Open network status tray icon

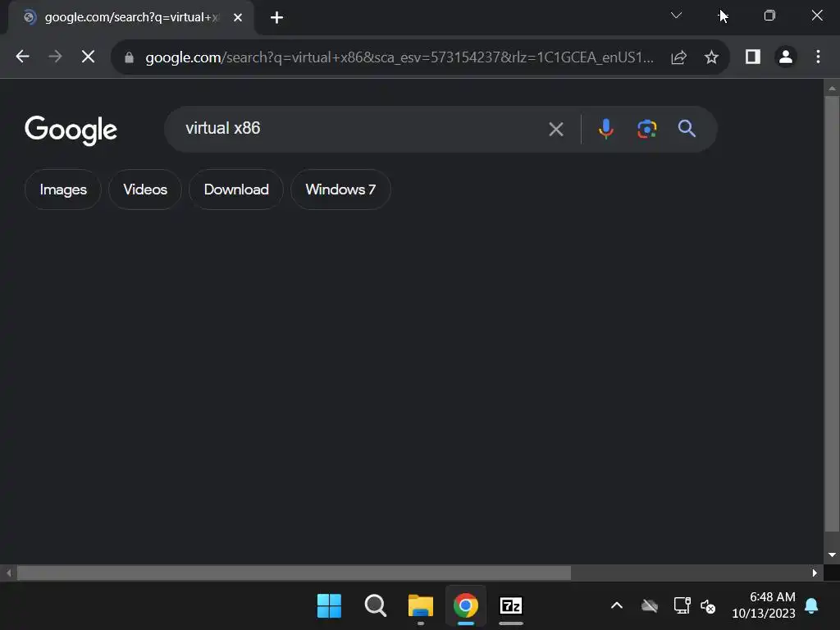(682, 606)
